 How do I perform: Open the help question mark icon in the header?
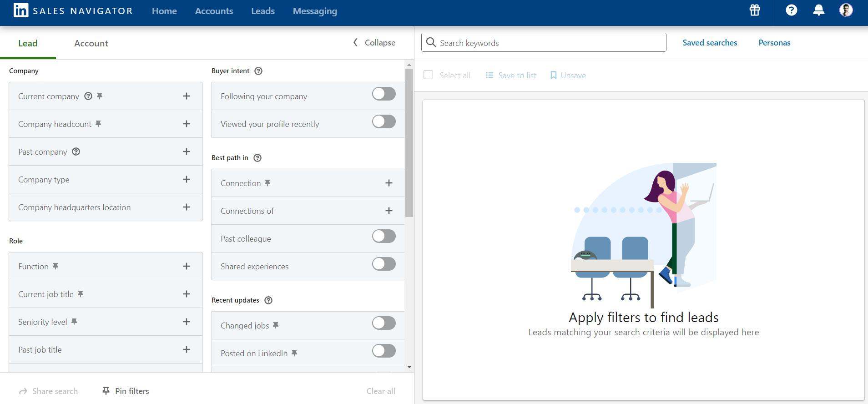[x=792, y=10]
